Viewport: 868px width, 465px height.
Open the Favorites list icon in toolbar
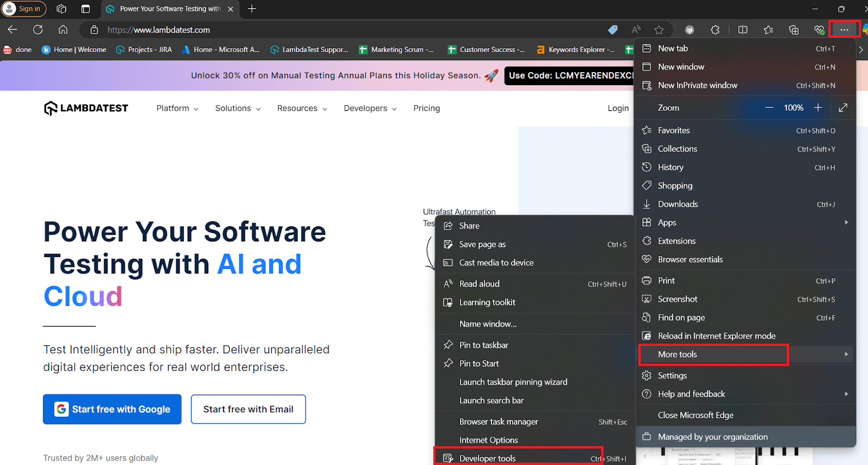click(x=768, y=30)
